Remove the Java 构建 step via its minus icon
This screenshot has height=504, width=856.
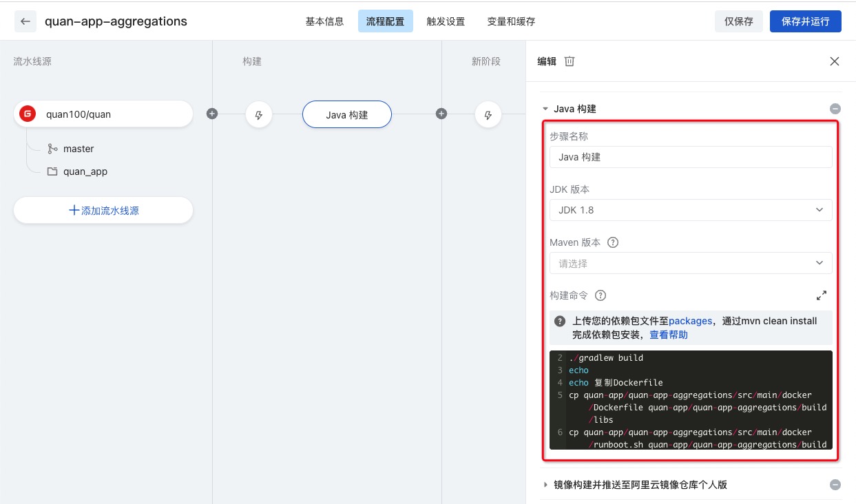click(835, 109)
